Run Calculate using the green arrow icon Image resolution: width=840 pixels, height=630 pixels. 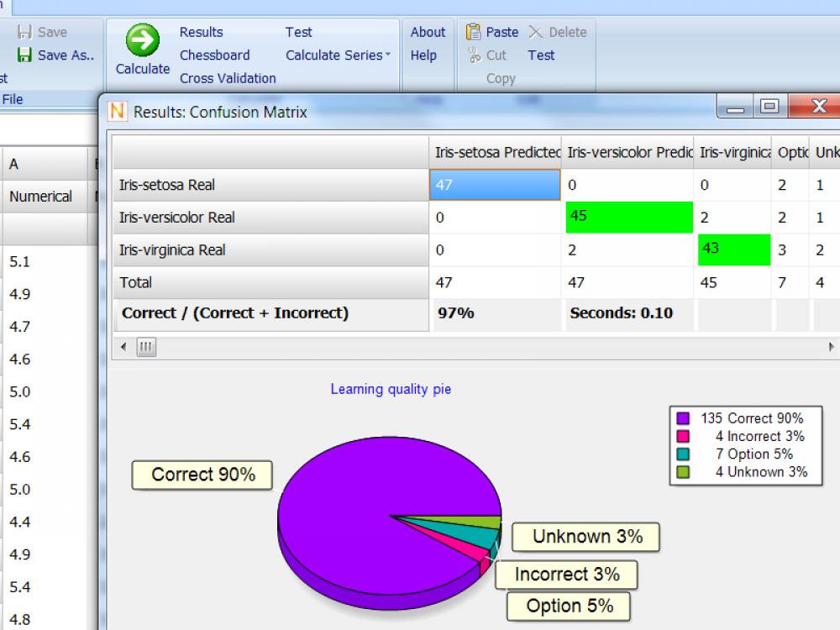[141, 39]
